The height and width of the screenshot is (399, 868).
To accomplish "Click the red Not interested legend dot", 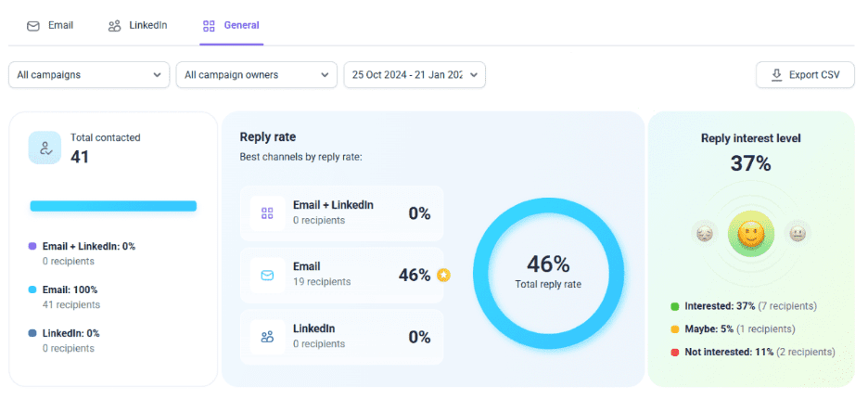I will (674, 353).
